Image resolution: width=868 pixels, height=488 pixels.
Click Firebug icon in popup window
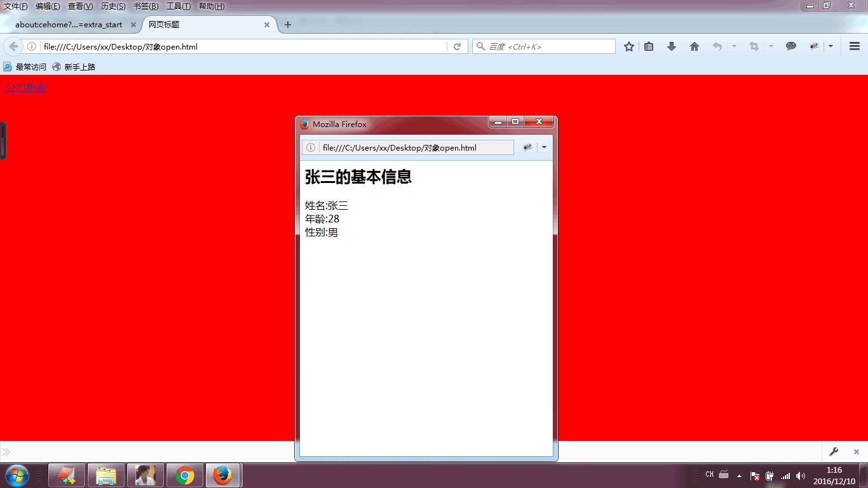tap(527, 147)
